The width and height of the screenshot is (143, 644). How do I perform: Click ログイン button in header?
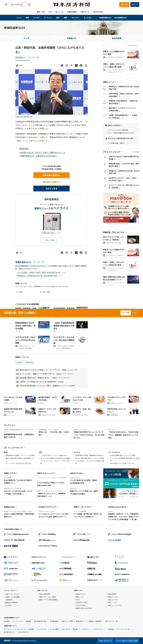pos(135,5)
